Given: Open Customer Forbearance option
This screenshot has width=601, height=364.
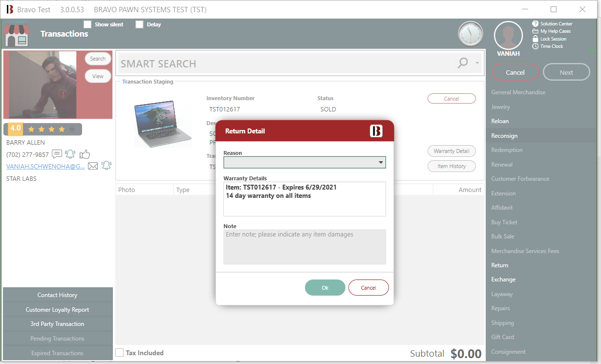Looking at the screenshot, I should pos(520,179).
